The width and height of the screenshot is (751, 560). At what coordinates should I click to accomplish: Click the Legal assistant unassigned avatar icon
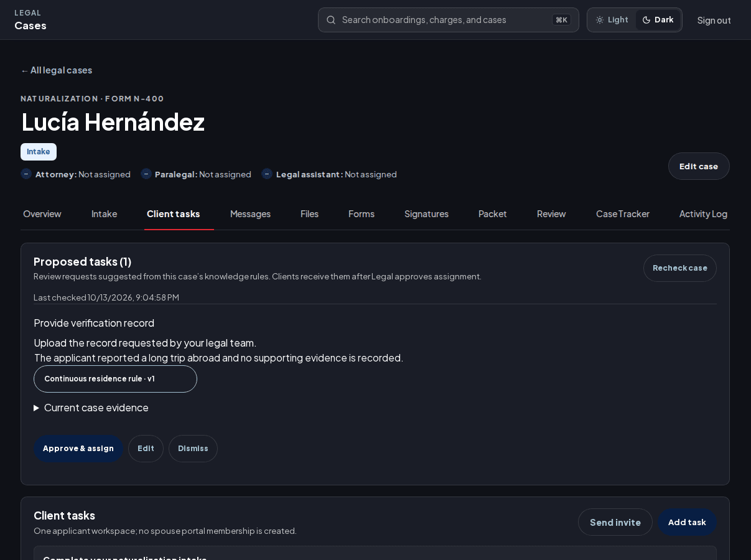click(267, 174)
